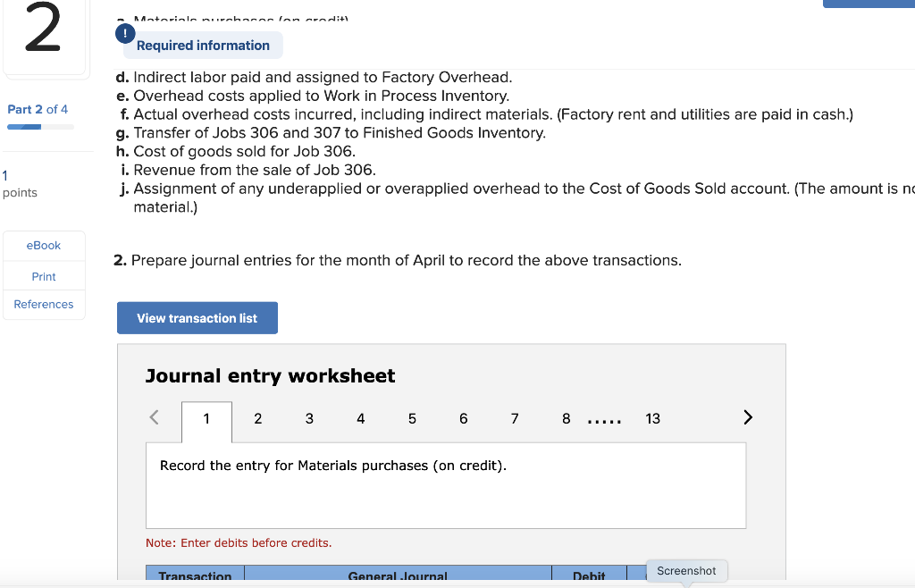Click the Screenshot camera tool
915x588 pixels.
coord(686,570)
